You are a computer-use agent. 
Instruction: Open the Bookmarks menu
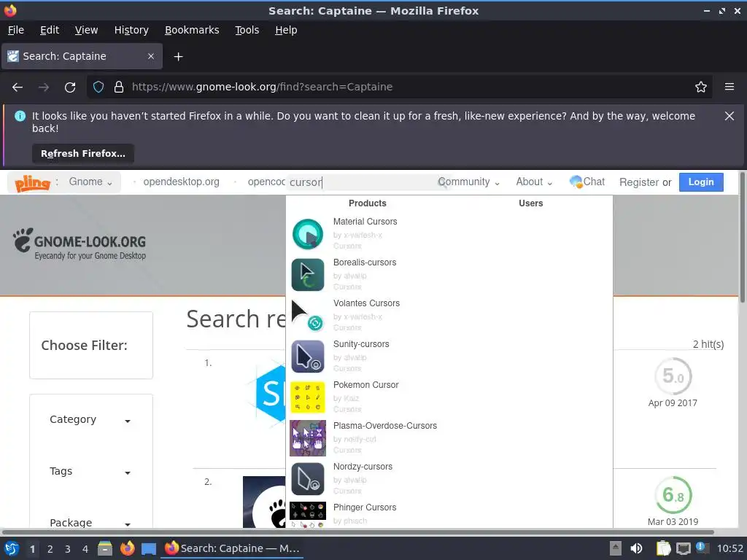(192, 30)
